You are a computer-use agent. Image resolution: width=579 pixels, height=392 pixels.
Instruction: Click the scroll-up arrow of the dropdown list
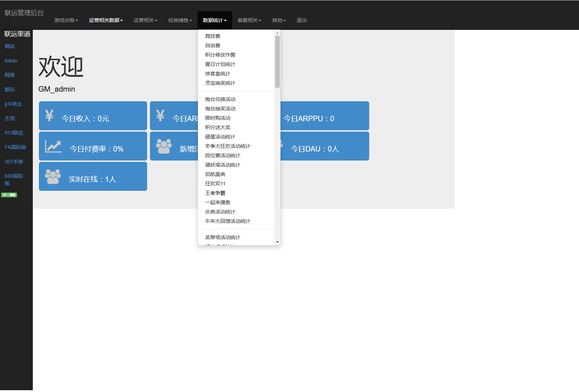[x=277, y=33]
